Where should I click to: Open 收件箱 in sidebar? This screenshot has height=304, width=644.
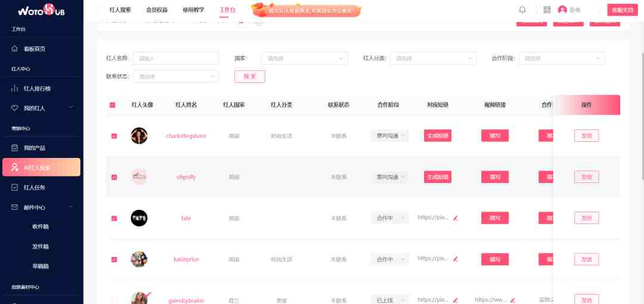[41, 227]
